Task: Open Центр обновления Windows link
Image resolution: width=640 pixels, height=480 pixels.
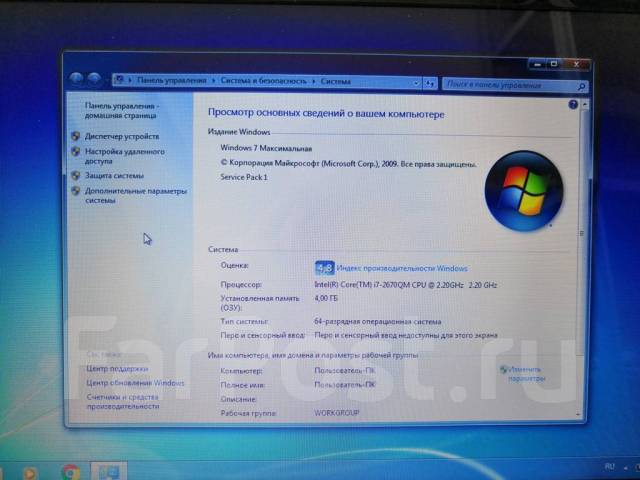Action: 135,383
